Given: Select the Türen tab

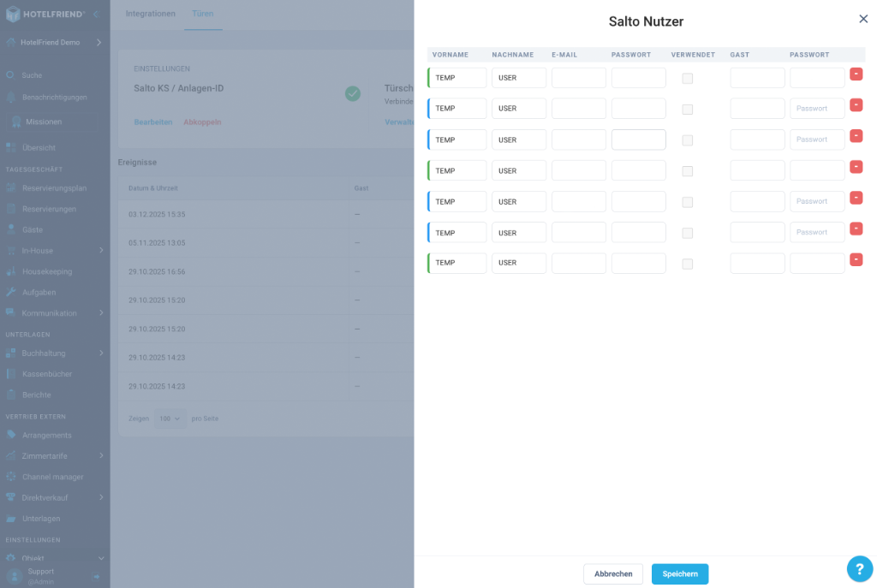Looking at the screenshot, I should [x=202, y=14].
